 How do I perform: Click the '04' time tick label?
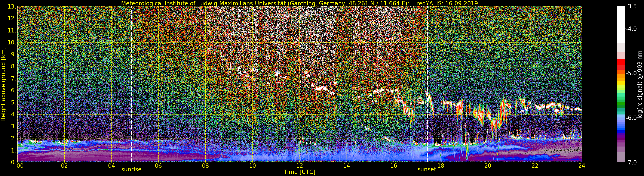tap(111, 166)
